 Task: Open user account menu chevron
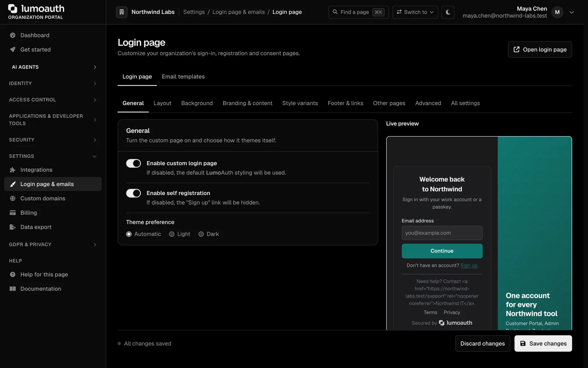[571, 12]
